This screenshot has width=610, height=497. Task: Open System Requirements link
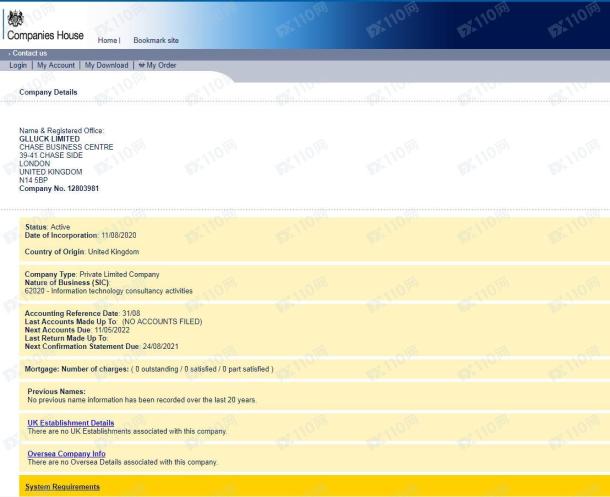pyautogui.click(x=62, y=486)
